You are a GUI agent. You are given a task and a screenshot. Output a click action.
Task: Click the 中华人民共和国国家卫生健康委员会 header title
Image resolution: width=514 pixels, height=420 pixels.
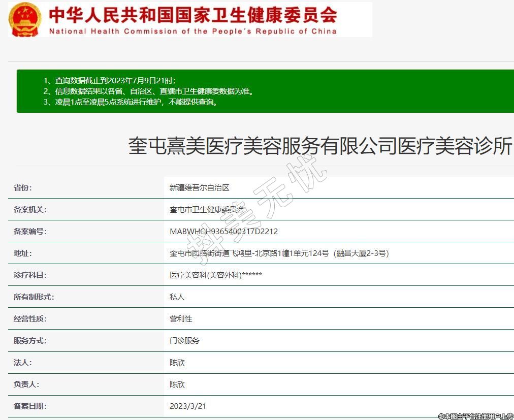click(193, 15)
